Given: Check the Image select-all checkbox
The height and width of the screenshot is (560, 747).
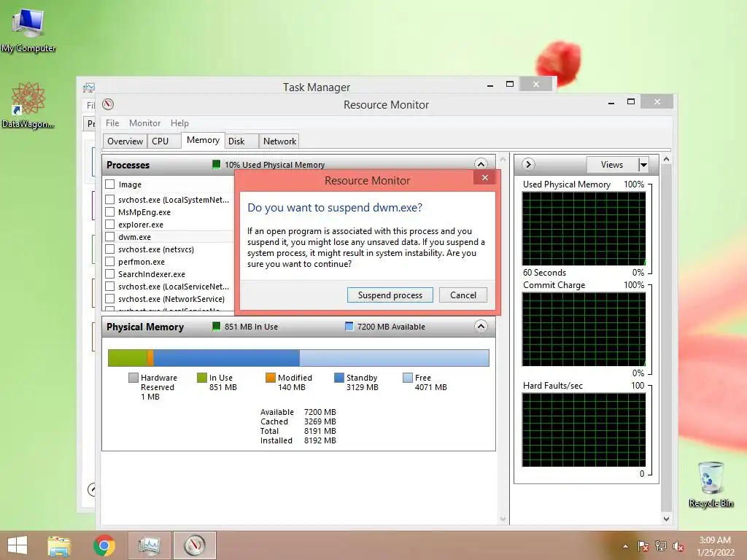Looking at the screenshot, I should point(110,184).
